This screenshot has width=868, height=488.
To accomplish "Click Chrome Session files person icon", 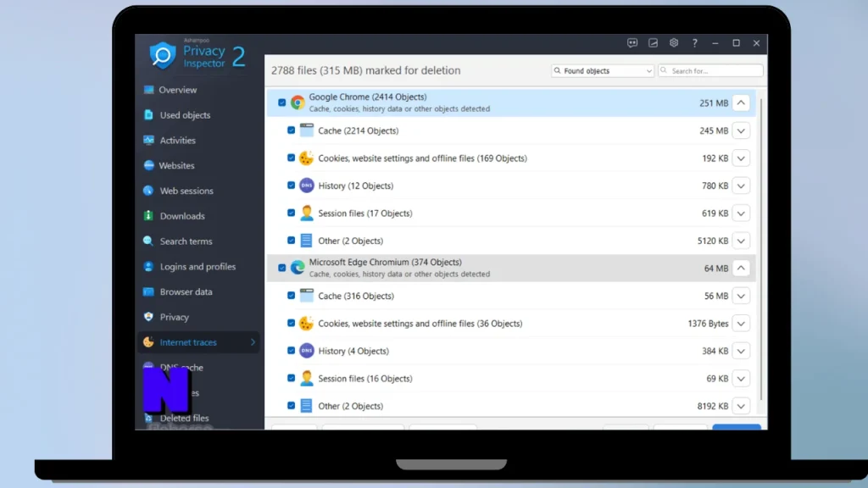I will pos(307,213).
